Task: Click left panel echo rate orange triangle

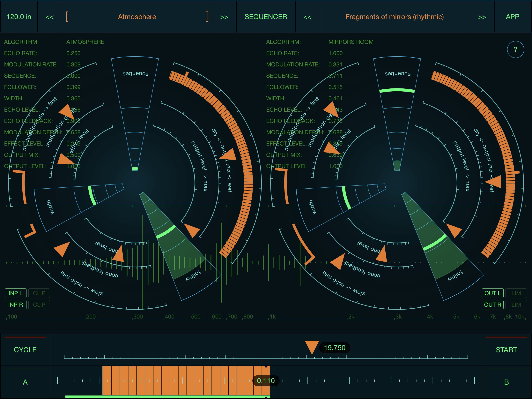Action: tap(63, 249)
